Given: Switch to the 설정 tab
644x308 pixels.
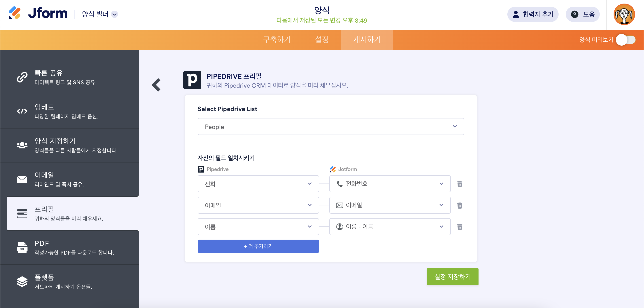Looking at the screenshot, I should click(x=322, y=40).
